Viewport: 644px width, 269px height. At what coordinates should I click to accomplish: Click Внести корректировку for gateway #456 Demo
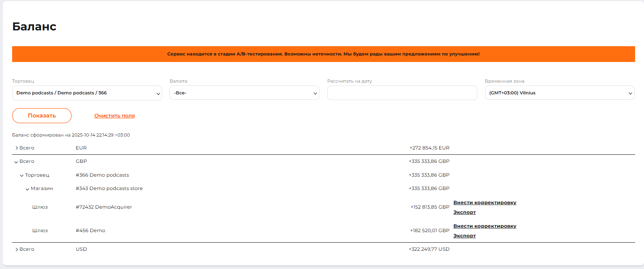click(x=485, y=226)
